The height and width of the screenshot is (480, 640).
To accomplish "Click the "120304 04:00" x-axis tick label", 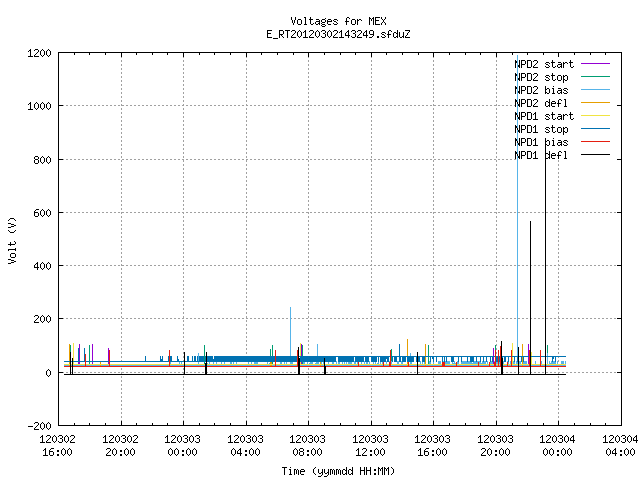I will tap(620, 446).
